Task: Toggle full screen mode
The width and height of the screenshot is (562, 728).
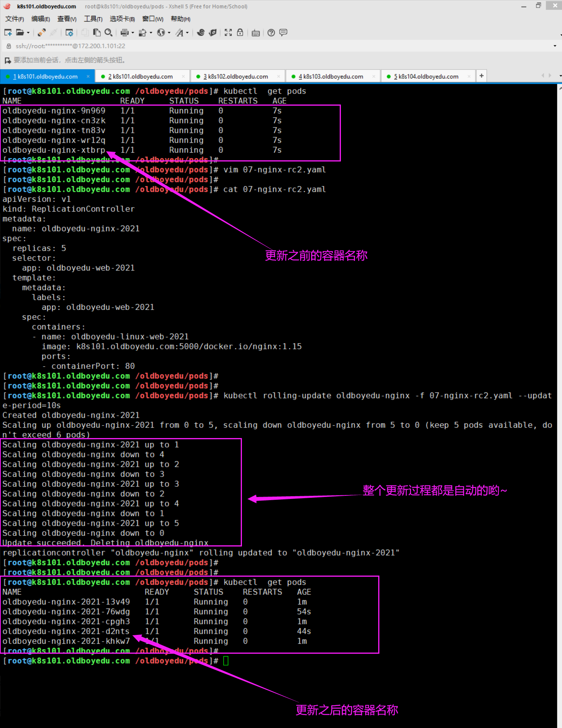Action: pyautogui.click(x=228, y=33)
